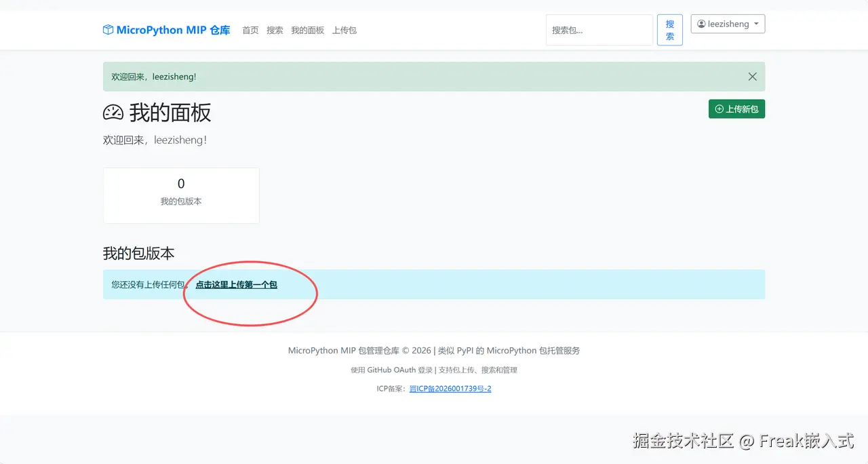Viewport: 868px width, 464px height.
Task: Dismiss the welcome alert with the X
Action: click(x=752, y=77)
